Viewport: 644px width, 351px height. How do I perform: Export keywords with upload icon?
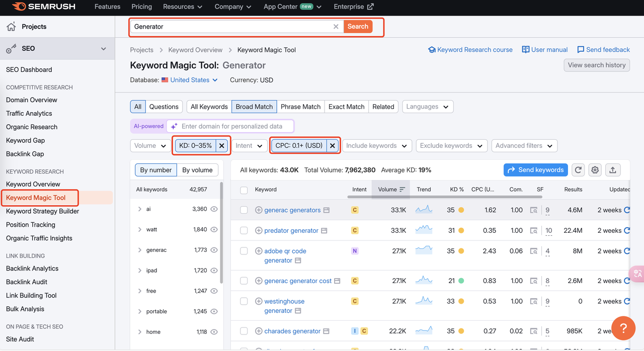[x=613, y=170]
